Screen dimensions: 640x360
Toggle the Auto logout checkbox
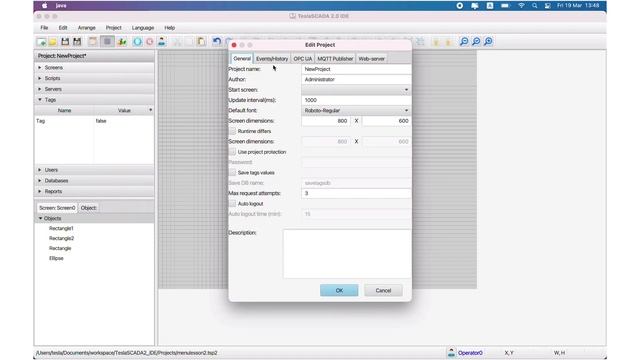pyautogui.click(x=233, y=204)
